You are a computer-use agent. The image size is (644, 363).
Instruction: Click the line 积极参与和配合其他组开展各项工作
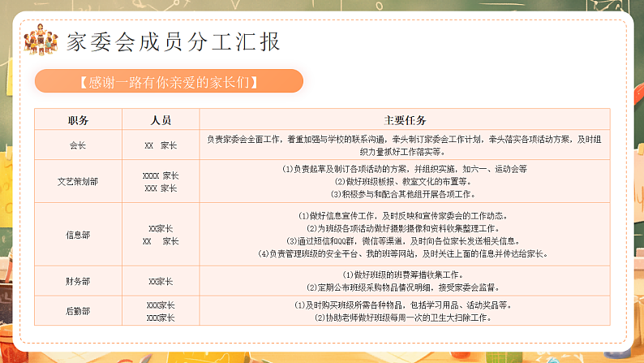click(403, 194)
